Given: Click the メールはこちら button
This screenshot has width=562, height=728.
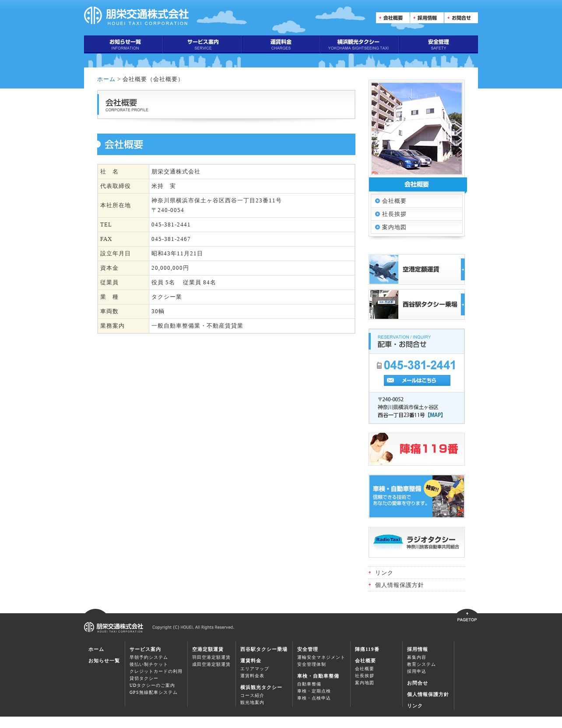Looking at the screenshot, I should point(417,381).
